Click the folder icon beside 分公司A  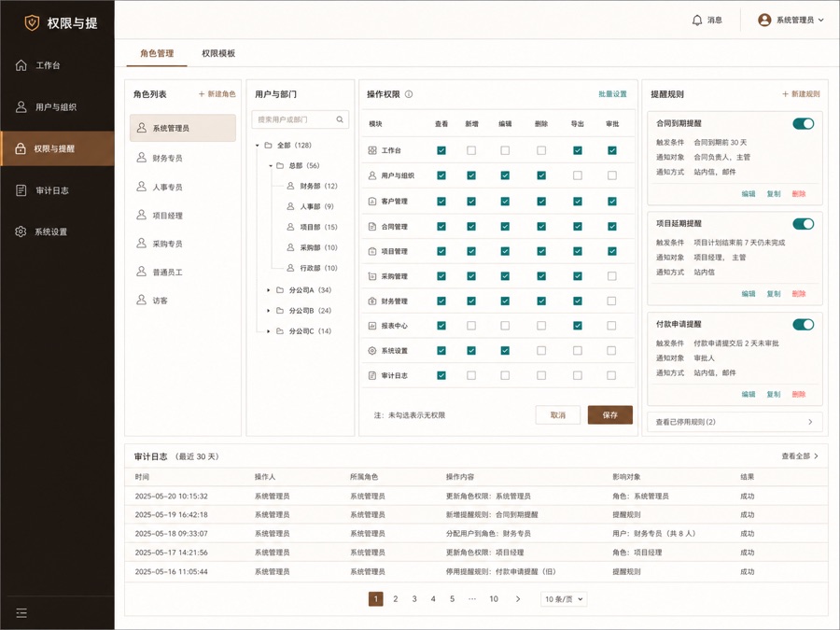tap(280, 290)
